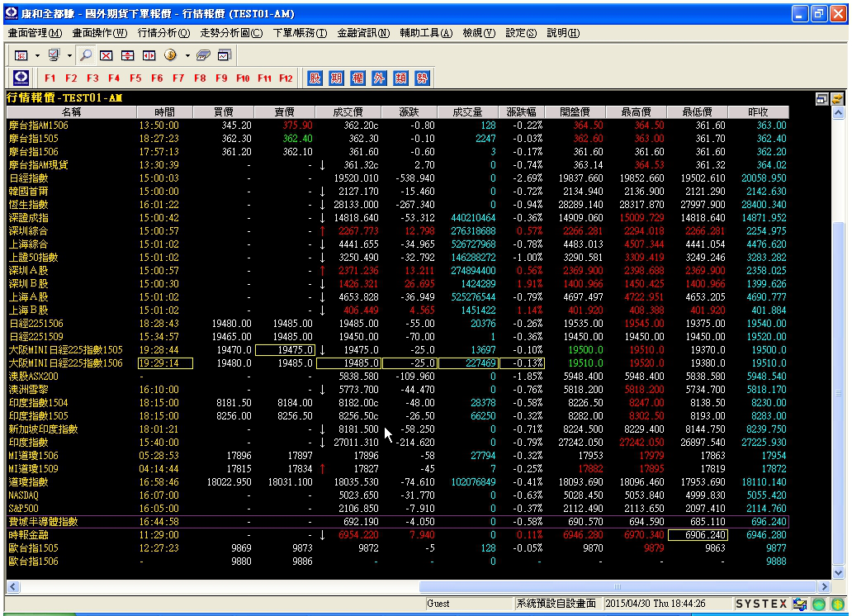This screenshot has width=852, height=616.
Task: Click the F1 shortcut button
Action: [x=50, y=78]
